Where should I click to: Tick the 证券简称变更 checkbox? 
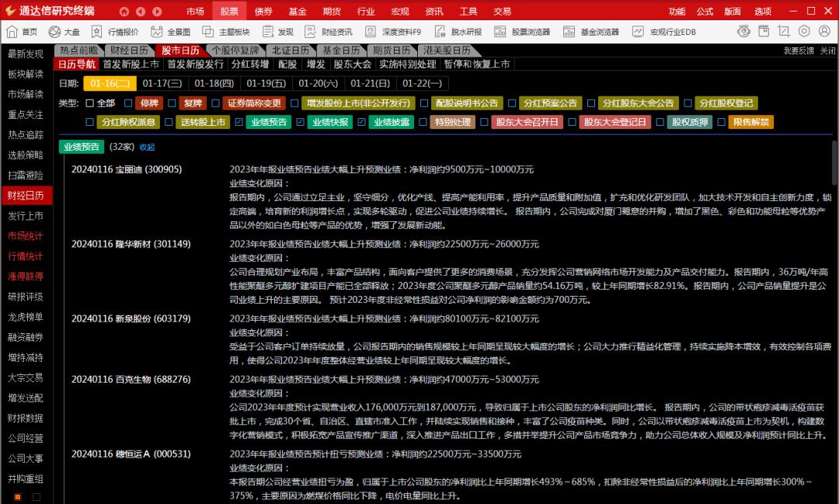pyautogui.click(x=216, y=103)
